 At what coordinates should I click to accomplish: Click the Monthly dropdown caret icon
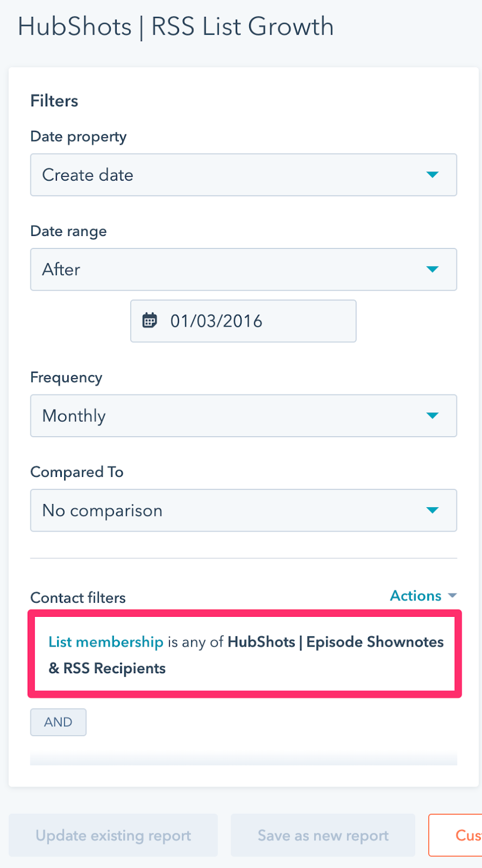432,416
